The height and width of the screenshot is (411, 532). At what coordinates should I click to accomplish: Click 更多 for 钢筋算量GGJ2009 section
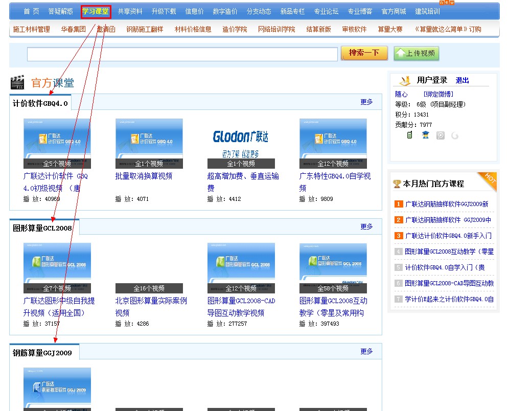point(366,352)
